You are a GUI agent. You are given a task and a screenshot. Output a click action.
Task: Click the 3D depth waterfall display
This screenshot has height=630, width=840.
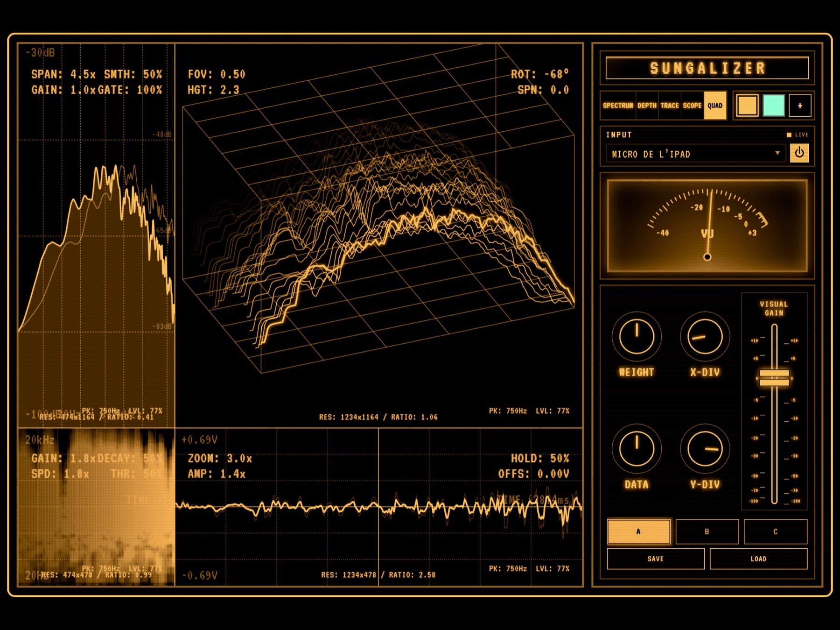coord(379,235)
